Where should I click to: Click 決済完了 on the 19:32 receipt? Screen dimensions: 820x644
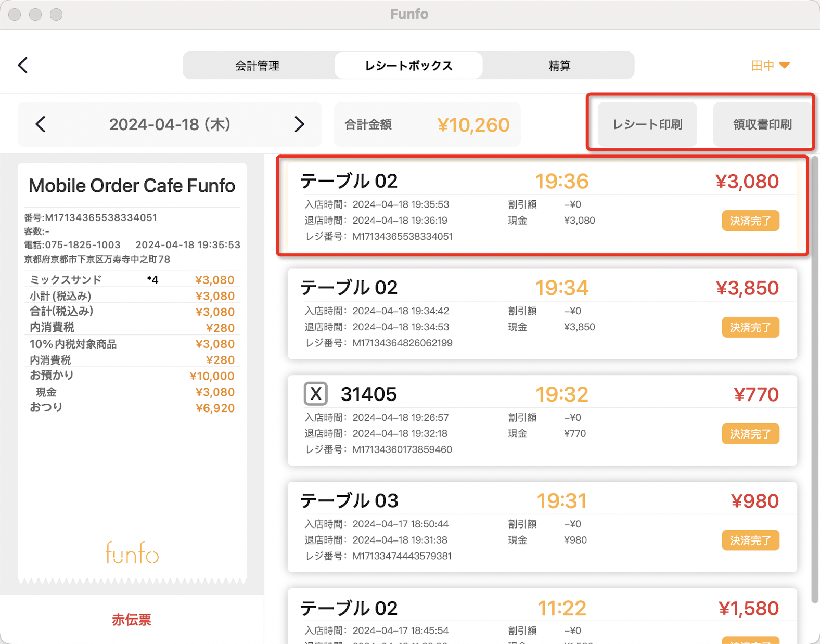pyautogui.click(x=750, y=434)
